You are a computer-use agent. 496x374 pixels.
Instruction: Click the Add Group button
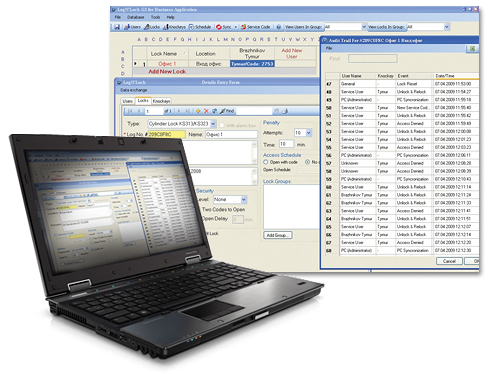[277, 235]
